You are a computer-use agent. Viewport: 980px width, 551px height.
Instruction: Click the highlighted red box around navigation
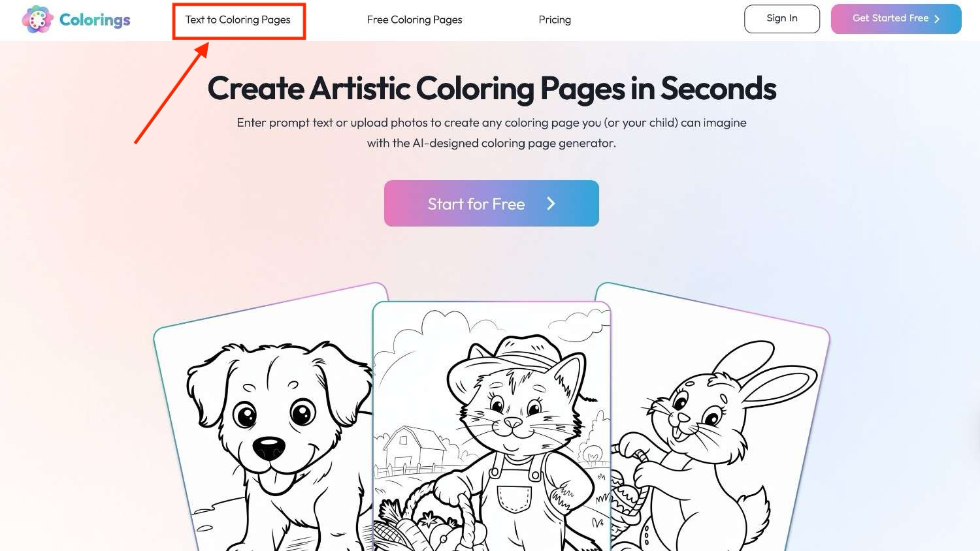(x=238, y=21)
